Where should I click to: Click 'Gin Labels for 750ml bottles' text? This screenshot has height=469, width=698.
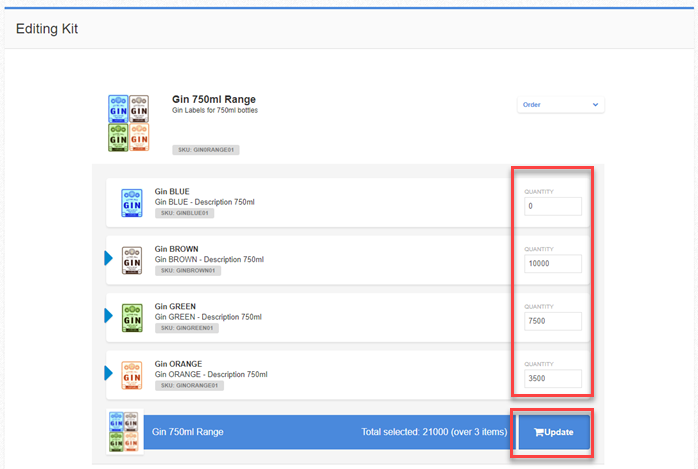tap(215, 110)
